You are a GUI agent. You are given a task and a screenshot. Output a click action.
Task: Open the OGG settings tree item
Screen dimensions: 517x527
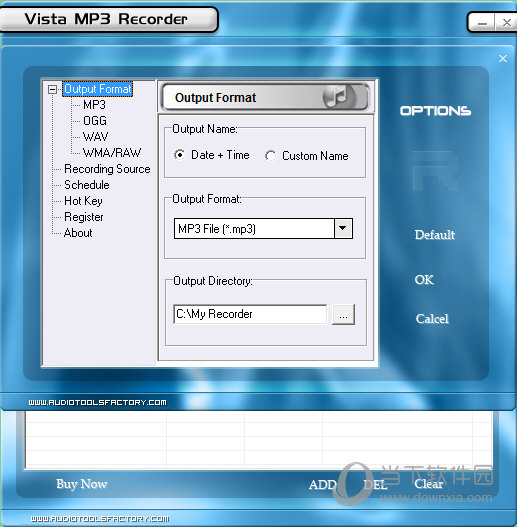pyautogui.click(x=95, y=121)
